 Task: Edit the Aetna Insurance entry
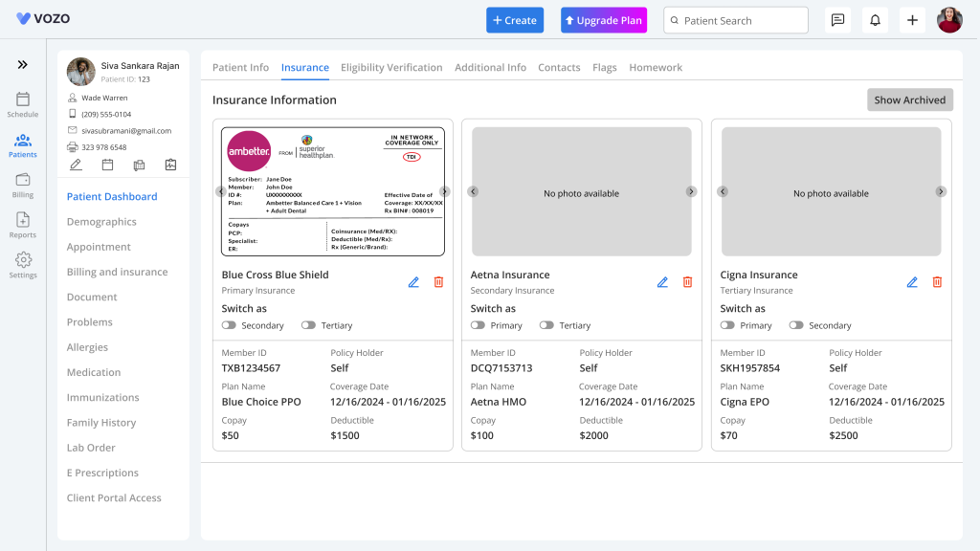[x=662, y=282]
